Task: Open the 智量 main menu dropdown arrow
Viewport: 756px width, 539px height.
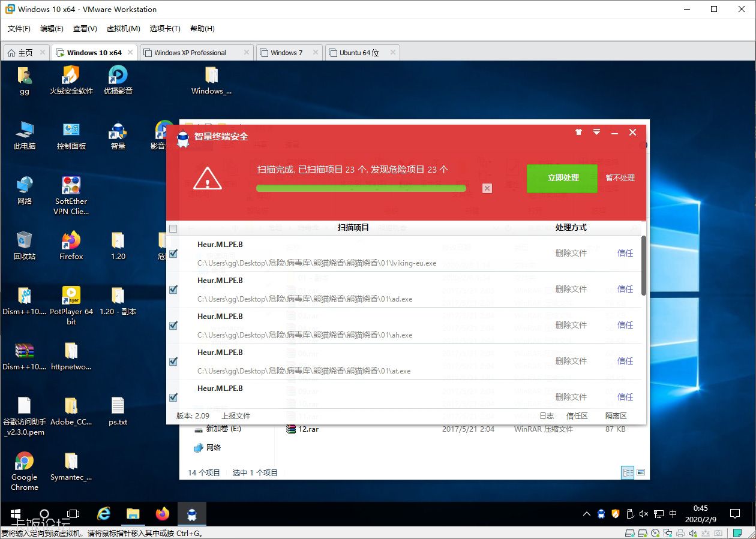Action: click(596, 133)
